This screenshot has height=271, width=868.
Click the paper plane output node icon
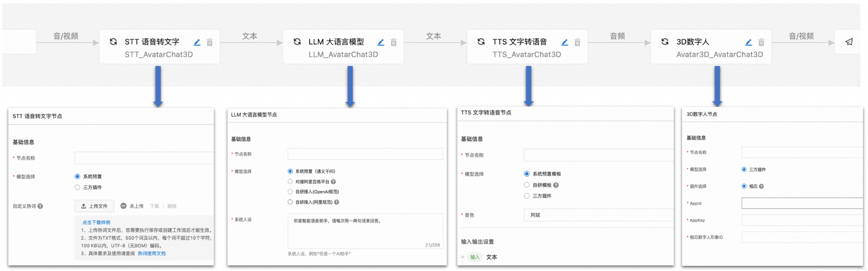tap(849, 42)
